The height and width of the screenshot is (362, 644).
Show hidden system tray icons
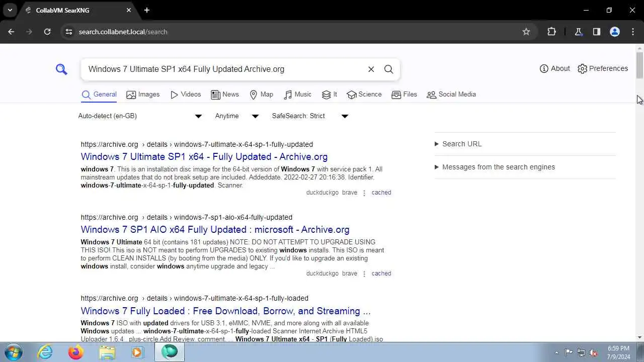(x=556, y=352)
